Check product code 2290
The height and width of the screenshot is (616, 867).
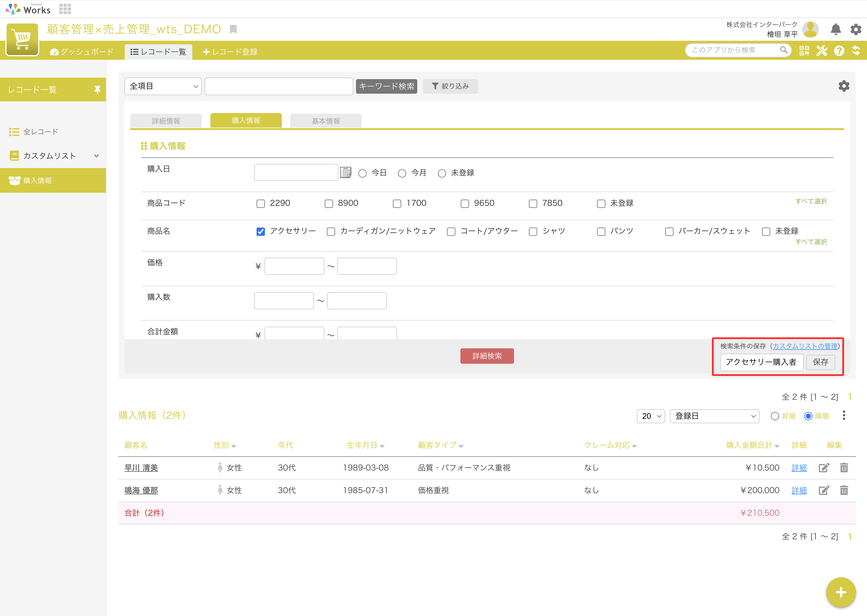[x=261, y=204]
